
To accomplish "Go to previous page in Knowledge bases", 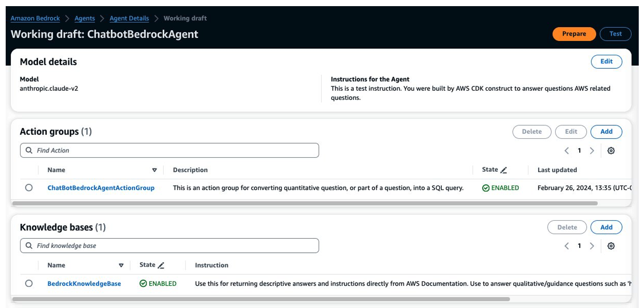I will [567, 246].
